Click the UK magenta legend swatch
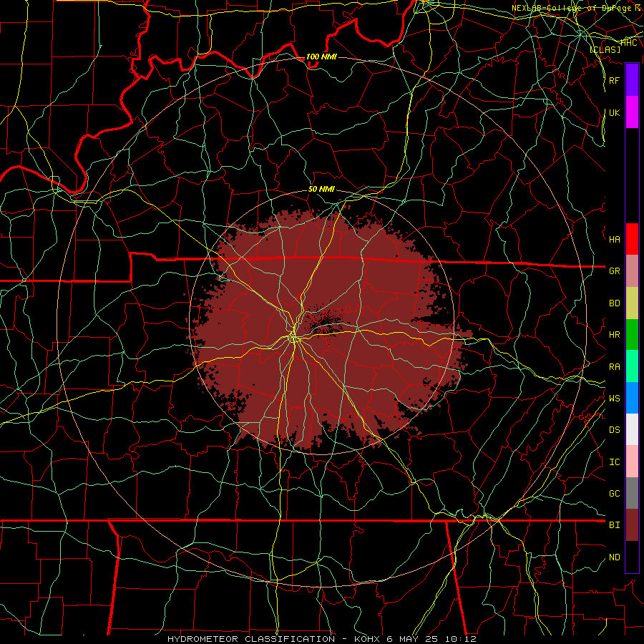 pos(632,112)
